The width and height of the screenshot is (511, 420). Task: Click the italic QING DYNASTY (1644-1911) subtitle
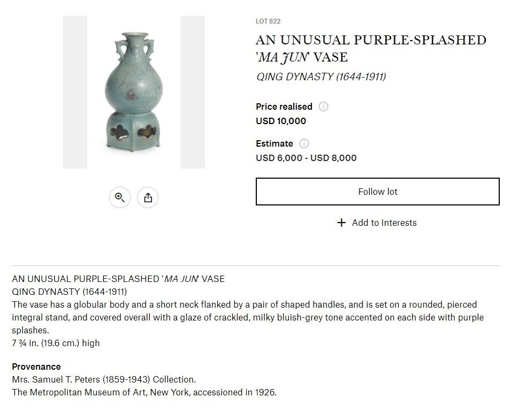coord(321,77)
